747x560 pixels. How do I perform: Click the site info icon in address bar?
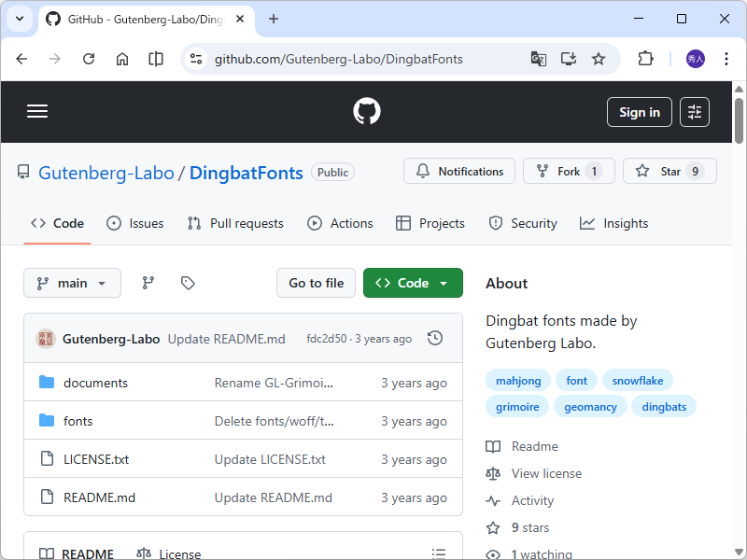196,59
